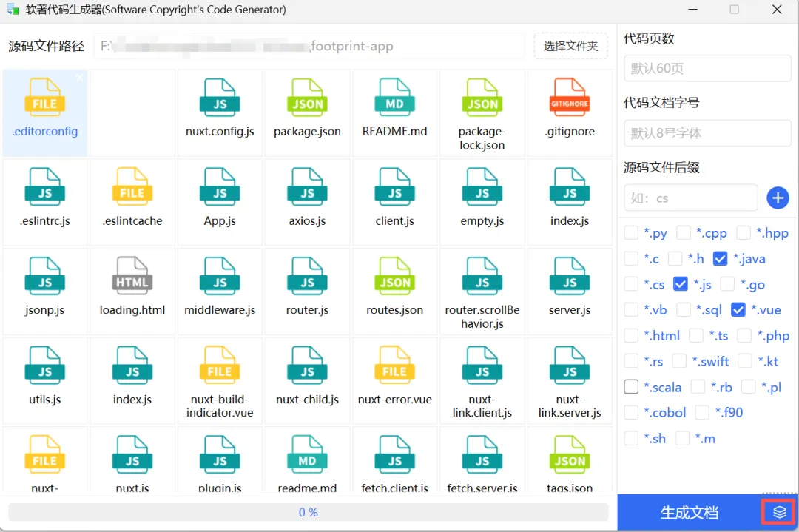Click the 选择文件夹 folder button

(x=570, y=47)
